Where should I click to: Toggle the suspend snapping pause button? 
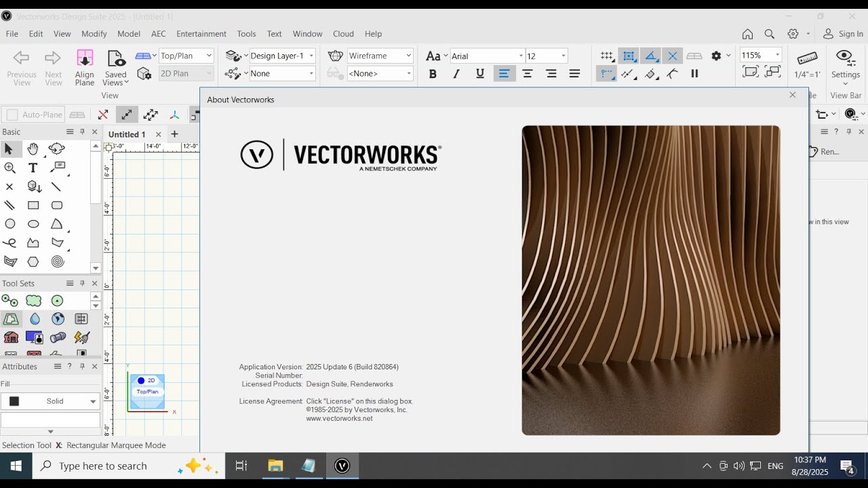coord(694,73)
